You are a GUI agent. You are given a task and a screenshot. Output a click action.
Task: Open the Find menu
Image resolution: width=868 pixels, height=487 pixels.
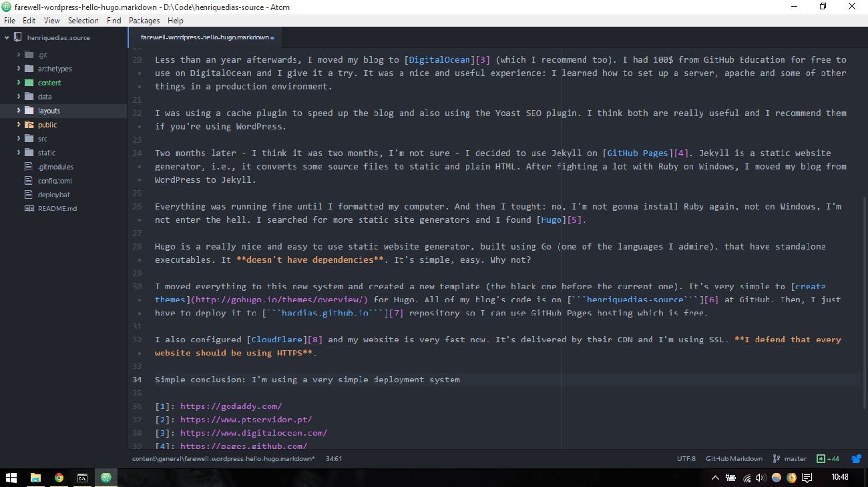point(114,21)
